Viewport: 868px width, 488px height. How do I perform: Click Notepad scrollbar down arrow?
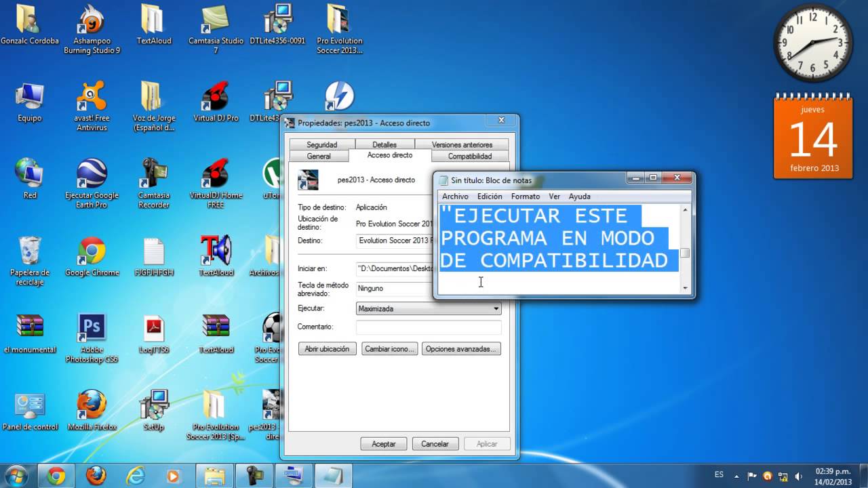pos(685,288)
